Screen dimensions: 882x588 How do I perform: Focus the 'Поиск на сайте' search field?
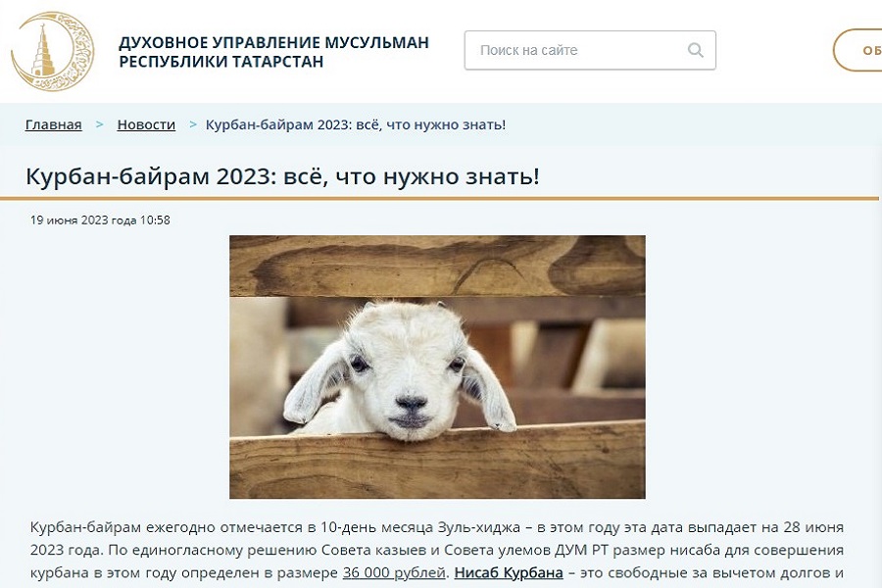click(x=590, y=50)
